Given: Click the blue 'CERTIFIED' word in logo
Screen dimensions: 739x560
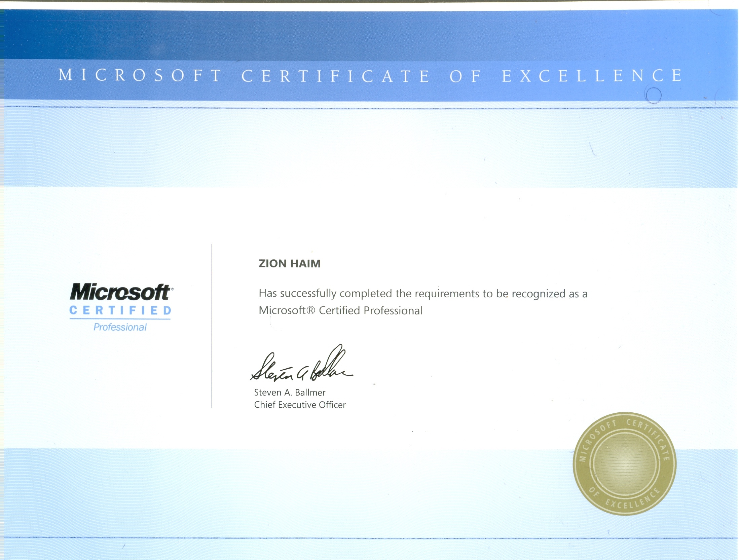Looking at the screenshot, I should point(120,310).
